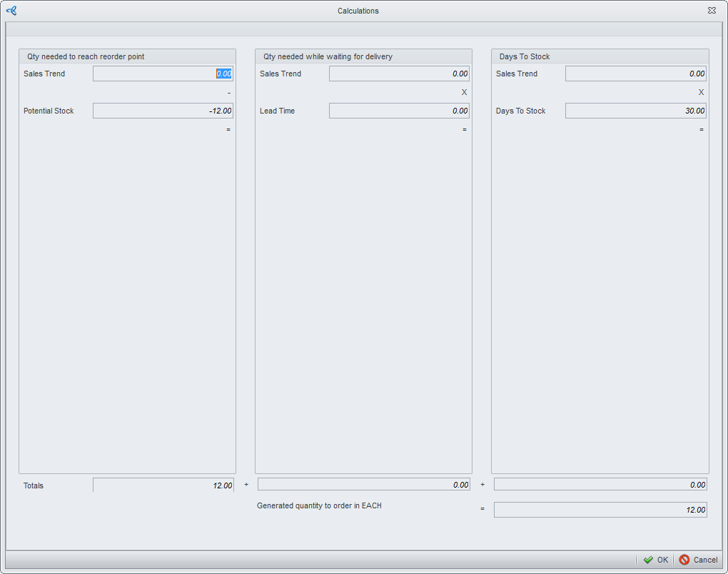Close the Calculations dialog window
This screenshot has height=574, width=728.
[x=712, y=11]
